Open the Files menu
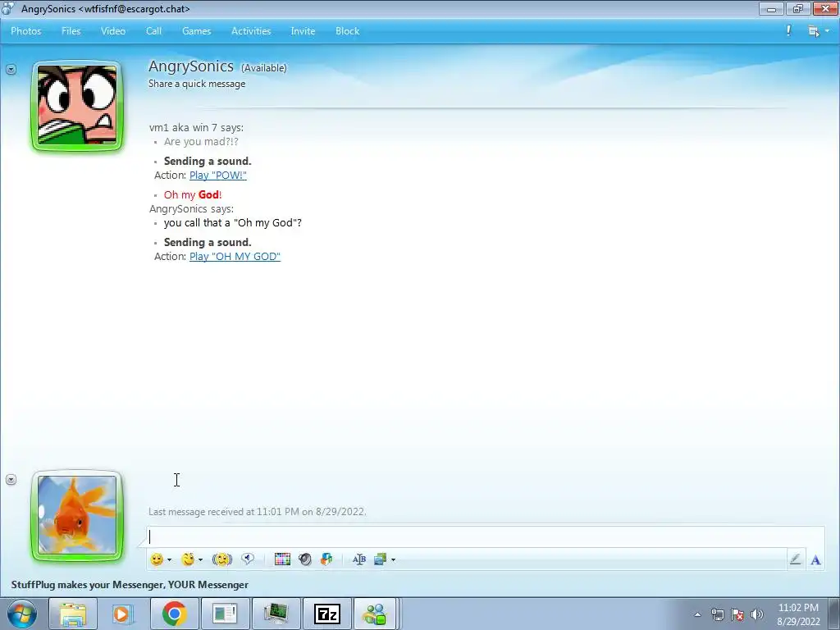Image resolution: width=840 pixels, height=630 pixels. (x=71, y=31)
